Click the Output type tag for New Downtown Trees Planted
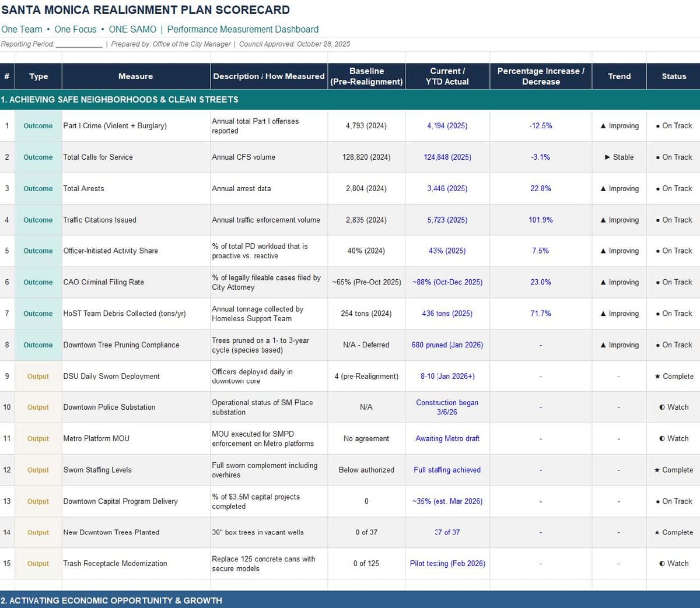Viewport: 700px width, 608px height. pos(38,533)
